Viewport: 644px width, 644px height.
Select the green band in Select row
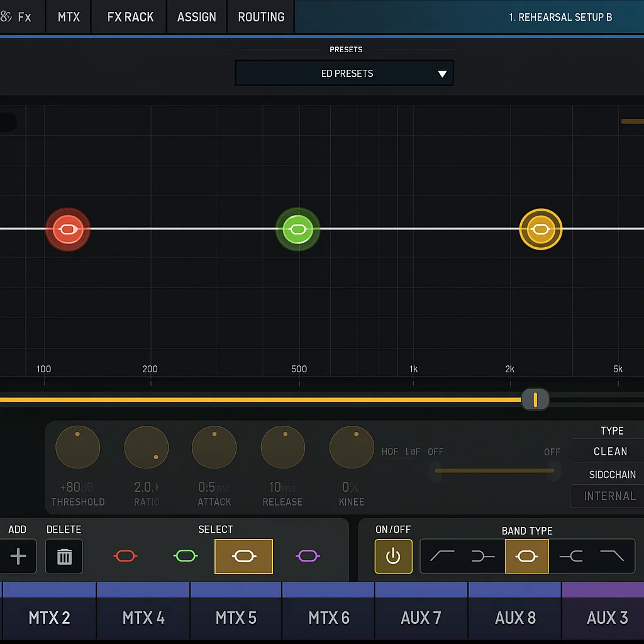pyautogui.click(x=186, y=556)
